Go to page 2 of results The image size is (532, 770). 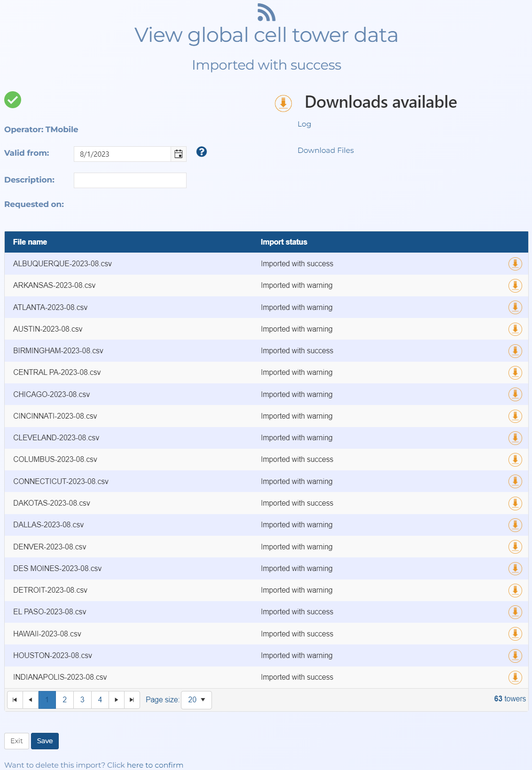pos(65,700)
